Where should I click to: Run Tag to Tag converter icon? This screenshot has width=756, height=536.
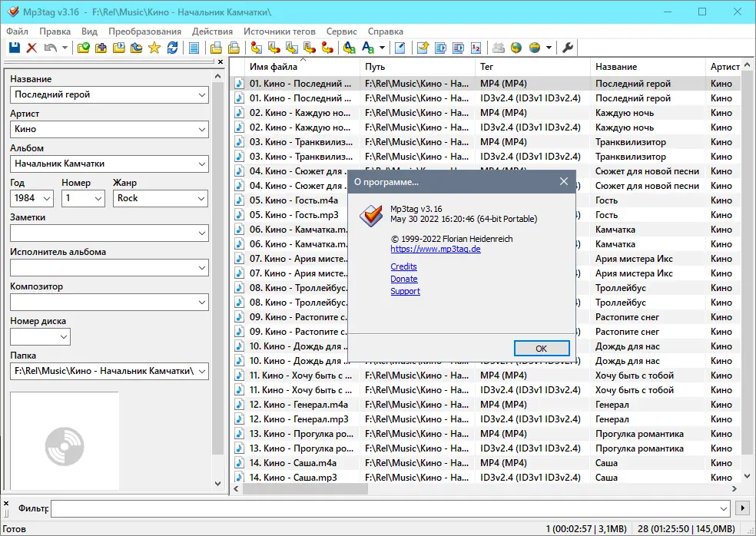click(327, 48)
